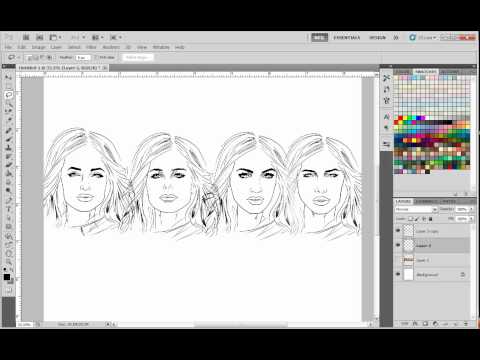The image size is (480, 360).
Task: Enable the Anti-alias checkbox
Action: [96, 57]
